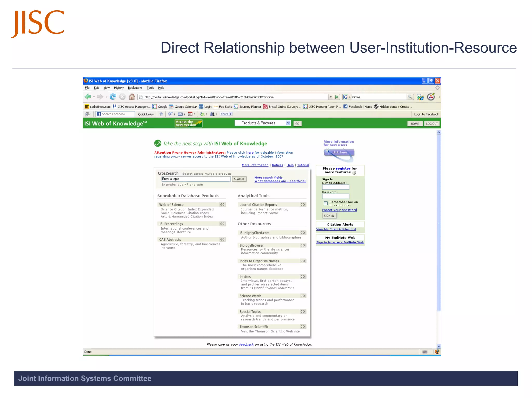This screenshot has width=532, height=398.
Task: Open the search engine selector dropdown
Action: tap(347, 97)
